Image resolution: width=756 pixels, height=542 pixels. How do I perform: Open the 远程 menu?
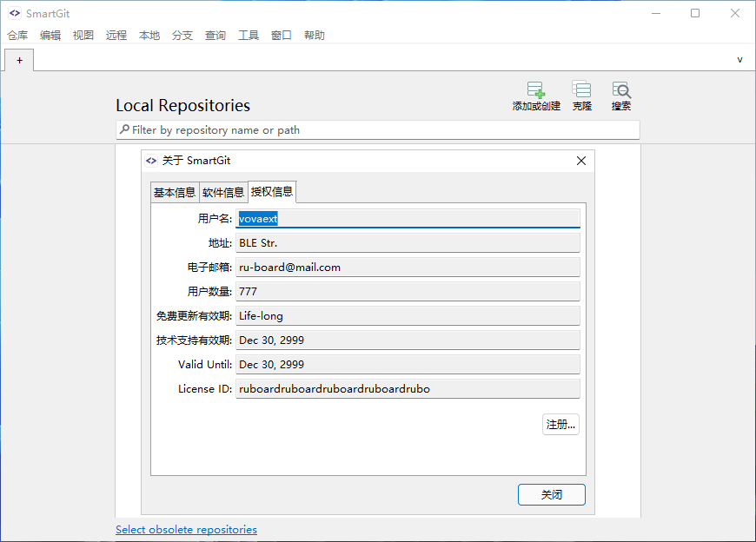point(116,36)
